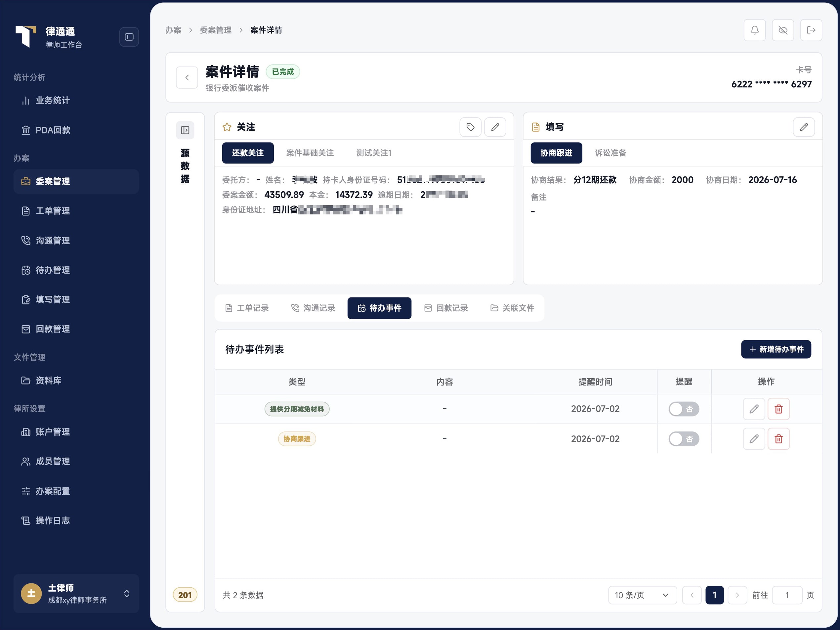Switch to 诉讼准备 tab

click(x=610, y=153)
